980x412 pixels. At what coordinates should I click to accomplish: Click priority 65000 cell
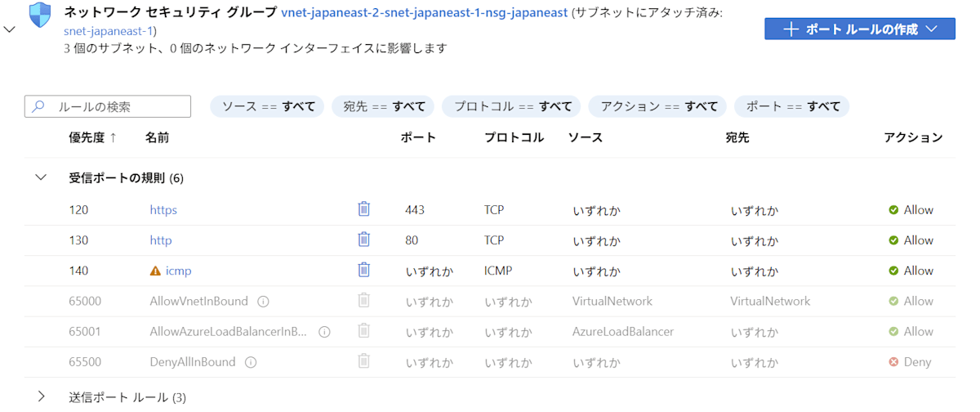85,301
